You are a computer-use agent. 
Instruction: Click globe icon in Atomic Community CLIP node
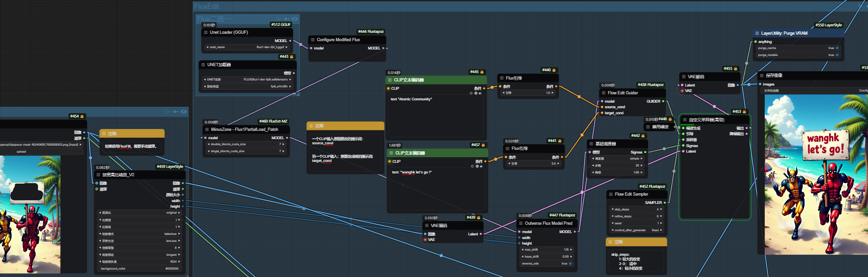tap(476, 93)
